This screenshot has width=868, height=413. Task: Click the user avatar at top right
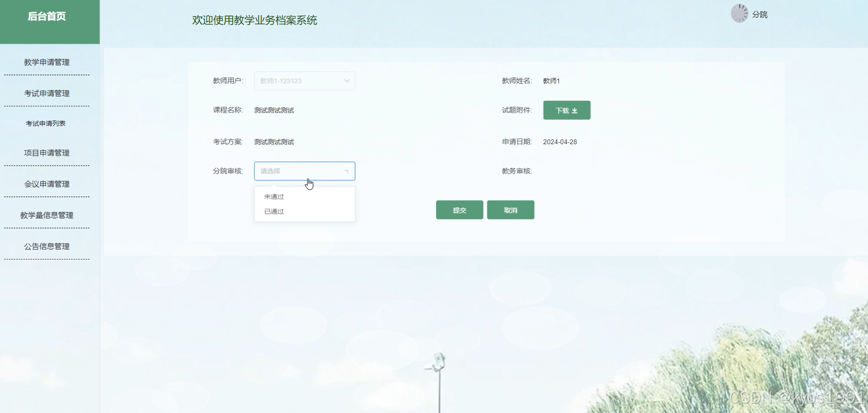click(x=739, y=14)
